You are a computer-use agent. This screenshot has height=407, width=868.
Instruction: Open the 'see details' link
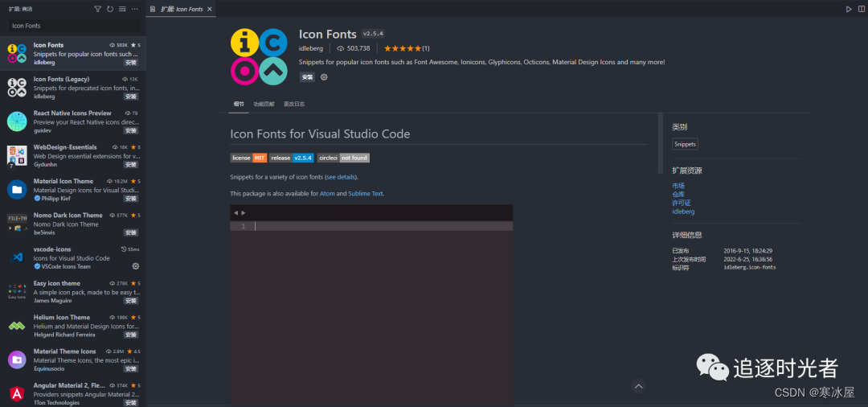click(341, 177)
